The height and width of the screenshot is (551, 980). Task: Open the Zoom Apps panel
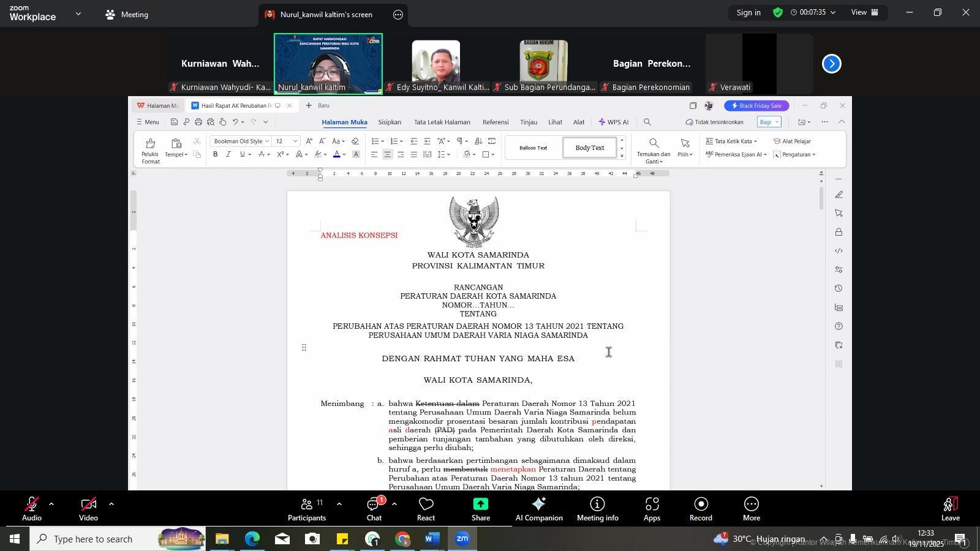(x=652, y=508)
